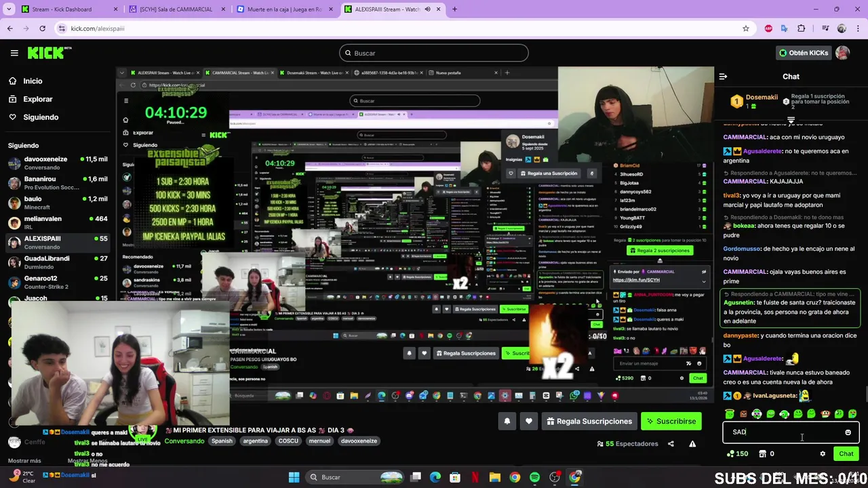The image size is (868, 488).
Task: Click the Spanish language tag
Action: 222,441
